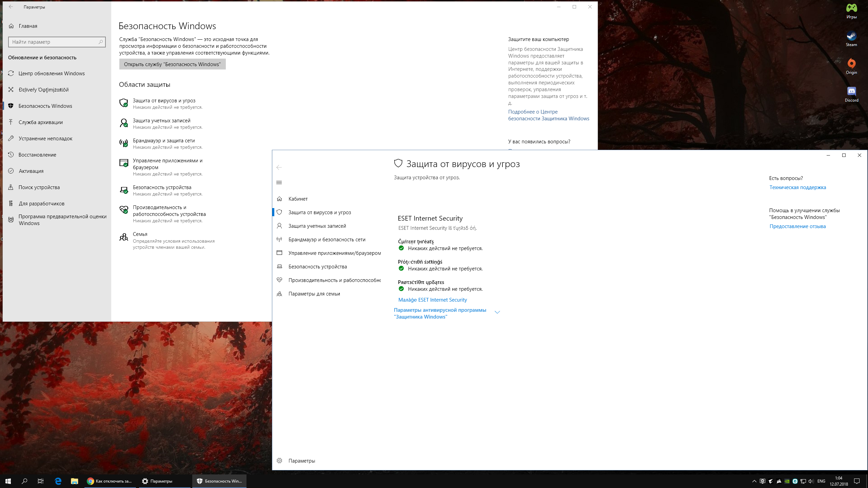Click Manage ESET Internet Security link

pyautogui.click(x=432, y=300)
